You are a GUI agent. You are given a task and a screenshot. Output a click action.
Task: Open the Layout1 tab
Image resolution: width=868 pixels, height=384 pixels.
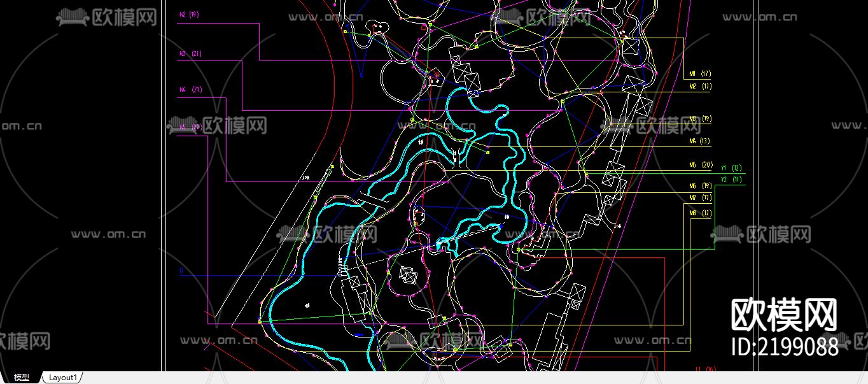[63, 378]
